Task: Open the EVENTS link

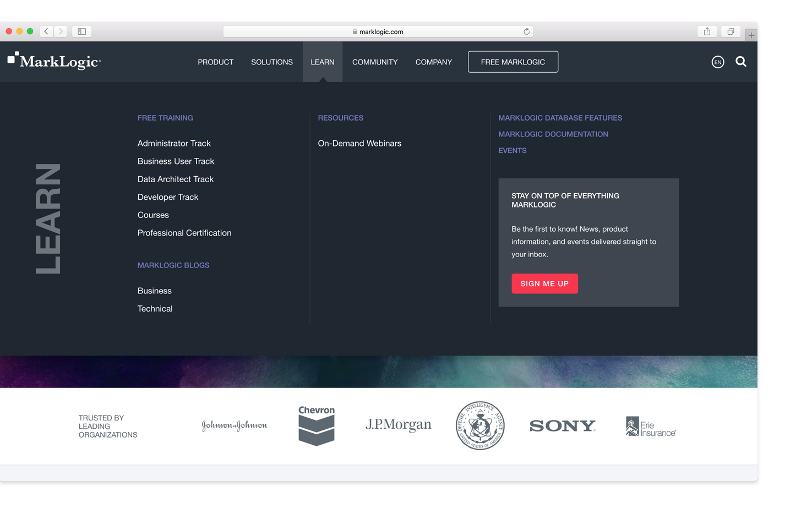Action: coord(513,150)
